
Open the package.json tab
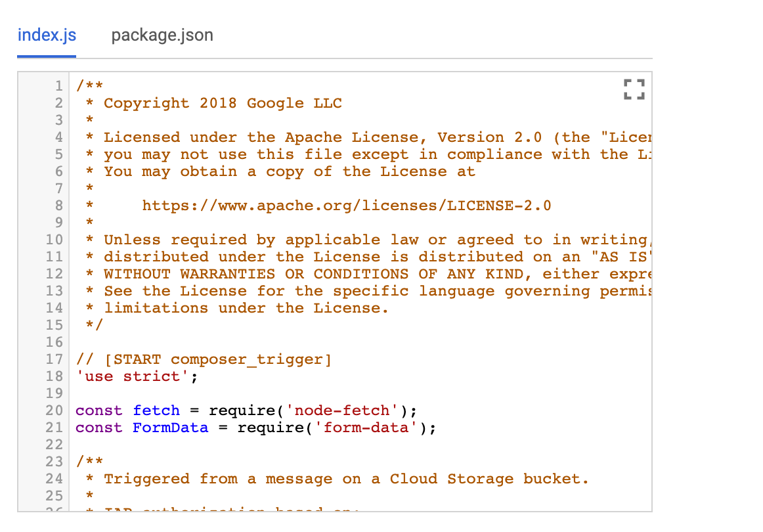point(162,35)
